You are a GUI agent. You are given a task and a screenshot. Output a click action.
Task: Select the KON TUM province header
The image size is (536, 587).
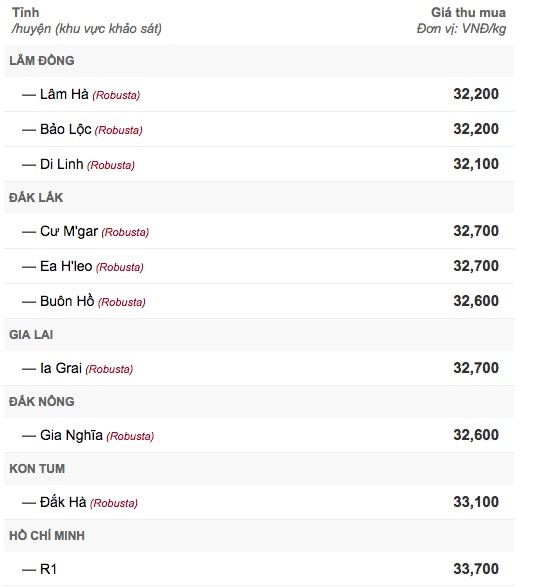click(37, 469)
